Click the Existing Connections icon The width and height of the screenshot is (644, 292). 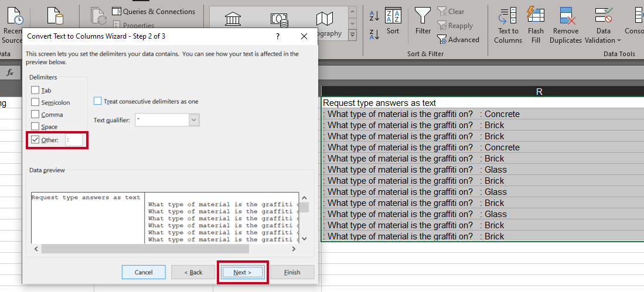[x=55, y=16]
